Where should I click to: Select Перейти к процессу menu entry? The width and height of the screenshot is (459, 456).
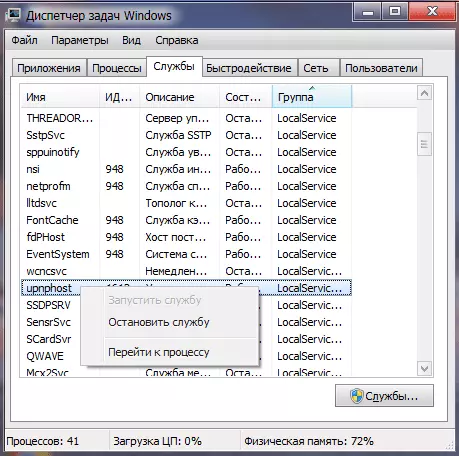[x=159, y=352]
